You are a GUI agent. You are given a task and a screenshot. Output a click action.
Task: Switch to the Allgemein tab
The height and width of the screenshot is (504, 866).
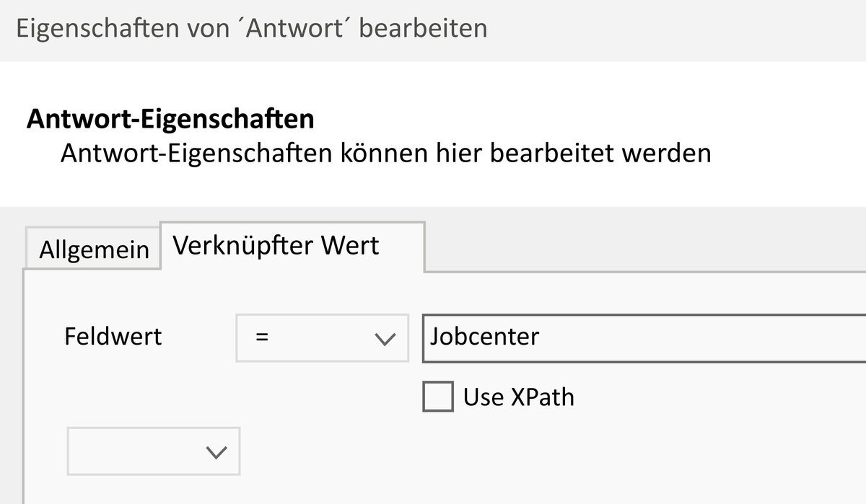pyautogui.click(x=94, y=250)
